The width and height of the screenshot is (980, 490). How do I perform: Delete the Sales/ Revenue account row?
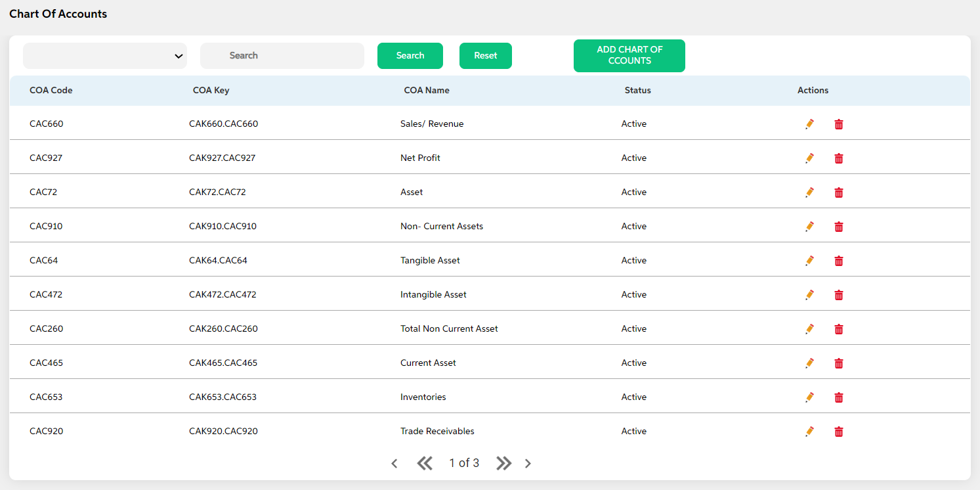click(x=838, y=124)
